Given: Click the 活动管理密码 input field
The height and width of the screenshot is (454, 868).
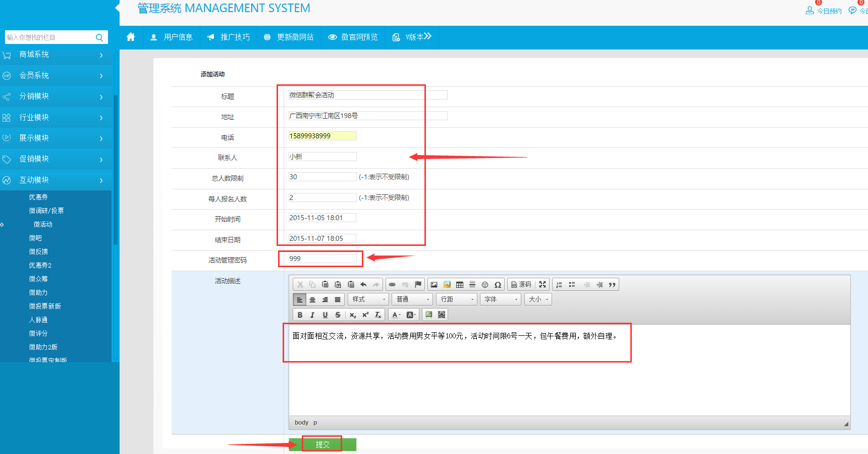Looking at the screenshot, I should (x=322, y=259).
